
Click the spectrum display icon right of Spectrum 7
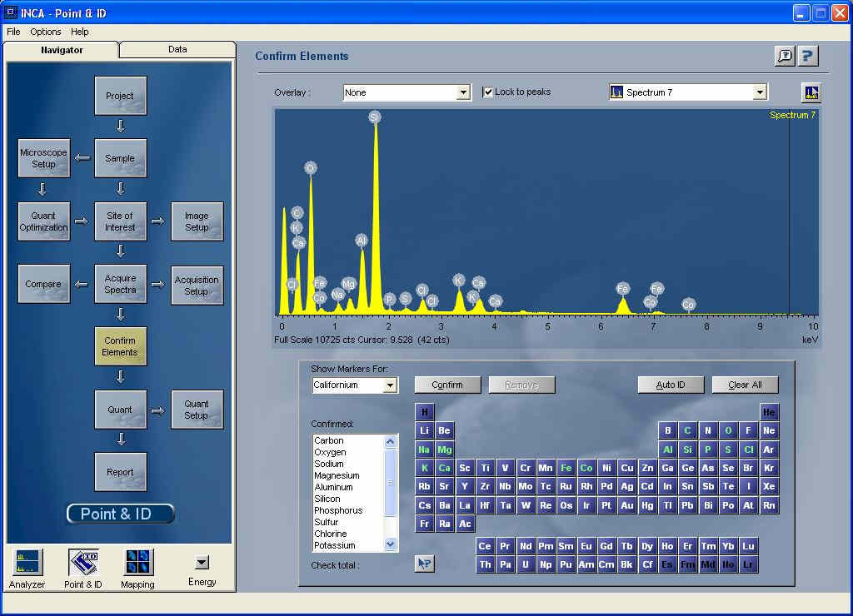(x=811, y=92)
